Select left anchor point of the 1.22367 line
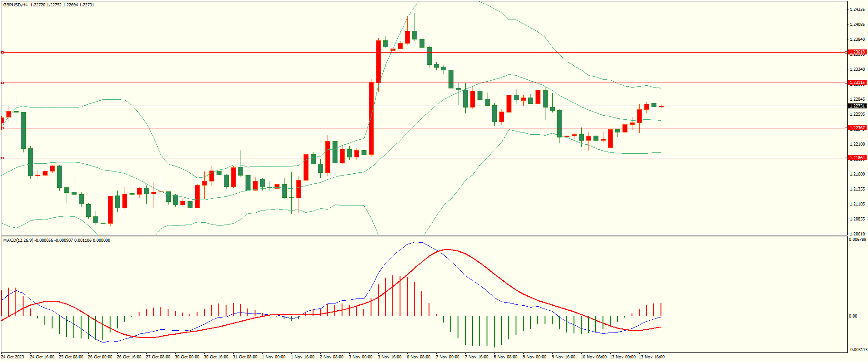Viewport: 868px width, 362px height. (x=2, y=128)
